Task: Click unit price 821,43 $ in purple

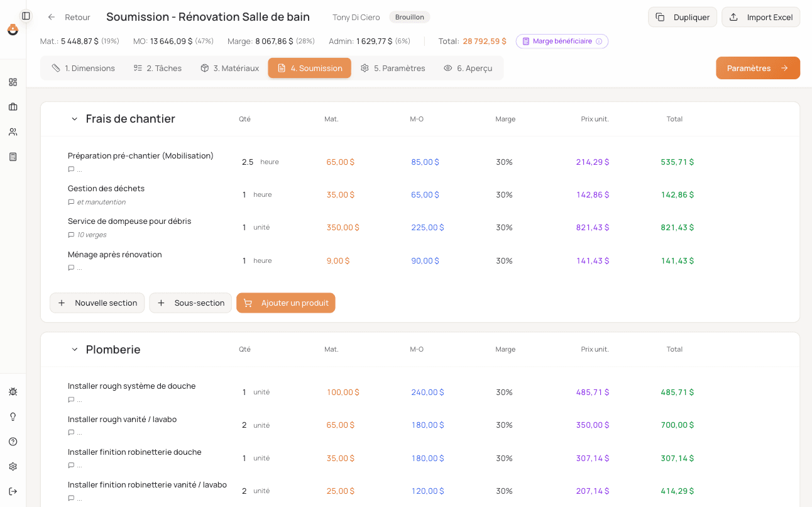Action: click(x=593, y=228)
